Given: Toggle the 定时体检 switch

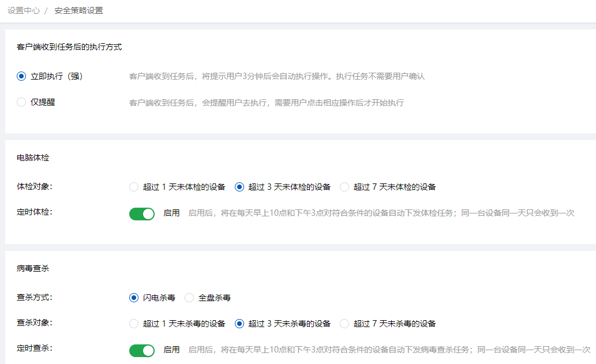Looking at the screenshot, I should 142,214.
